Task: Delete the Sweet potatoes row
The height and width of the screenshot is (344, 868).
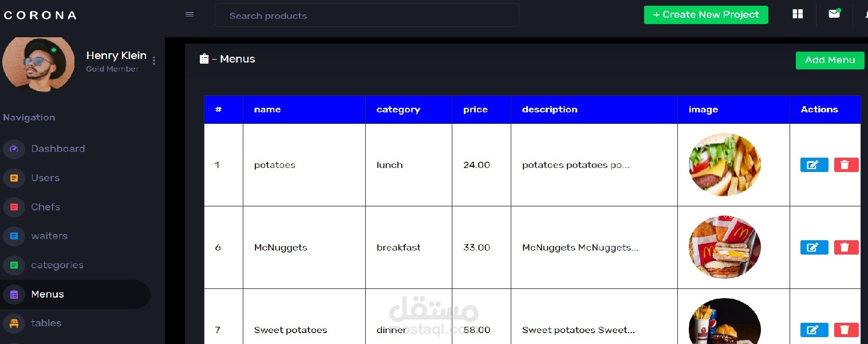Action: (846, 330)
